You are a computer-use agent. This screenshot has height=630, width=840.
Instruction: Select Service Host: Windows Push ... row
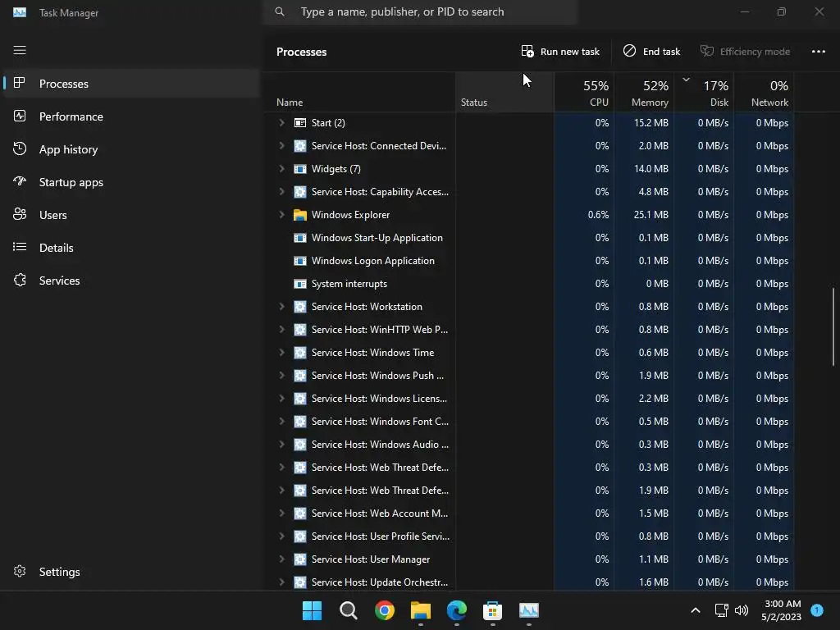(x=529, y=376)
